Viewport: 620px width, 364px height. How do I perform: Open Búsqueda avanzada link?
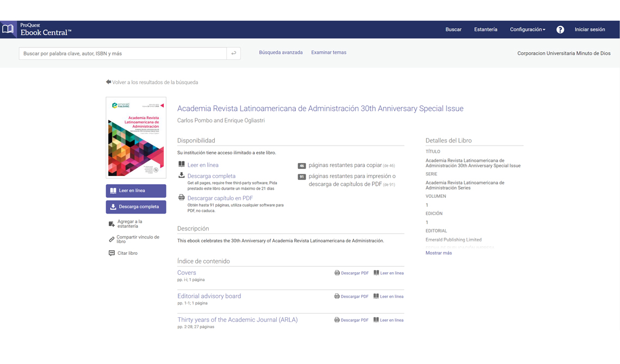(281, 53)
